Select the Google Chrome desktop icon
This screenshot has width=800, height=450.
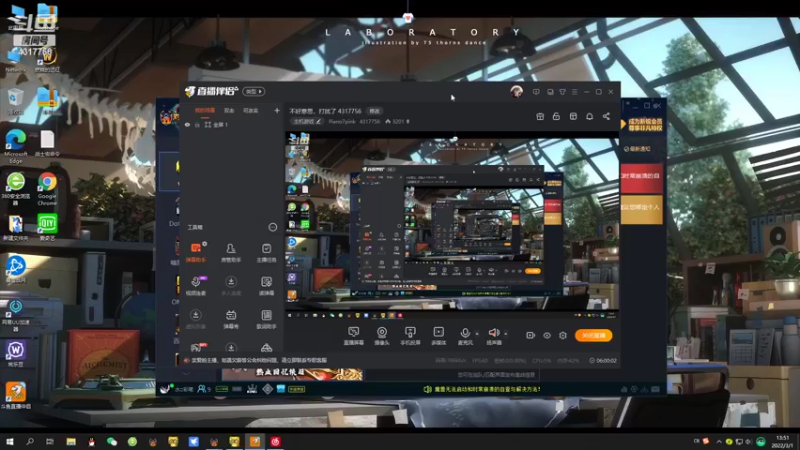point(47,188)
